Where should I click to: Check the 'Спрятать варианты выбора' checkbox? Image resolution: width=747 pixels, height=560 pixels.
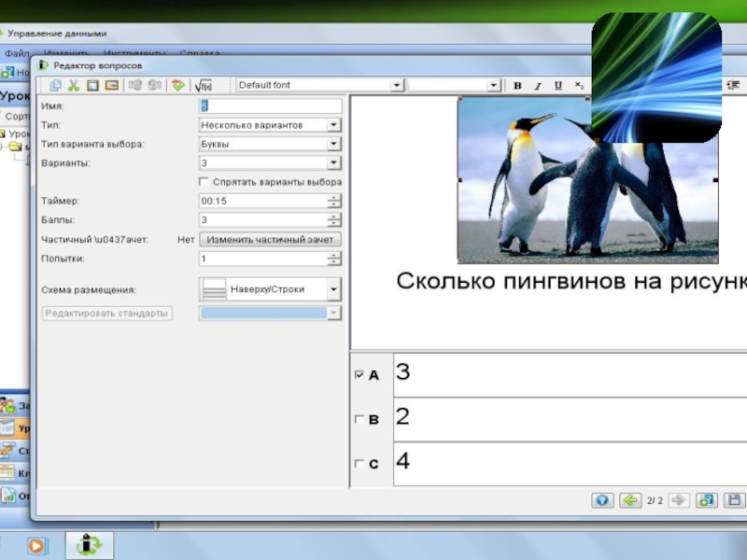coord(204,181)
